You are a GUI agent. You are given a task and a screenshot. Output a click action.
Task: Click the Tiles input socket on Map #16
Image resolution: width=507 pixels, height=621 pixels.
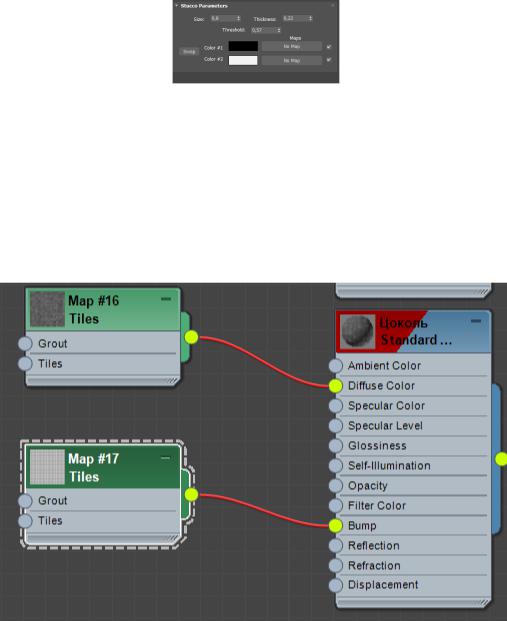tap(25, 364)
